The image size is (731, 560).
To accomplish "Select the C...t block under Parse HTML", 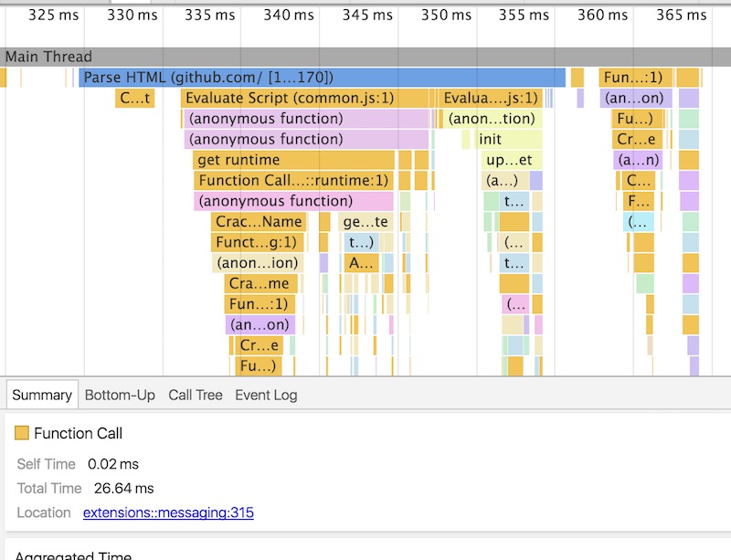I will pos(134,98).
